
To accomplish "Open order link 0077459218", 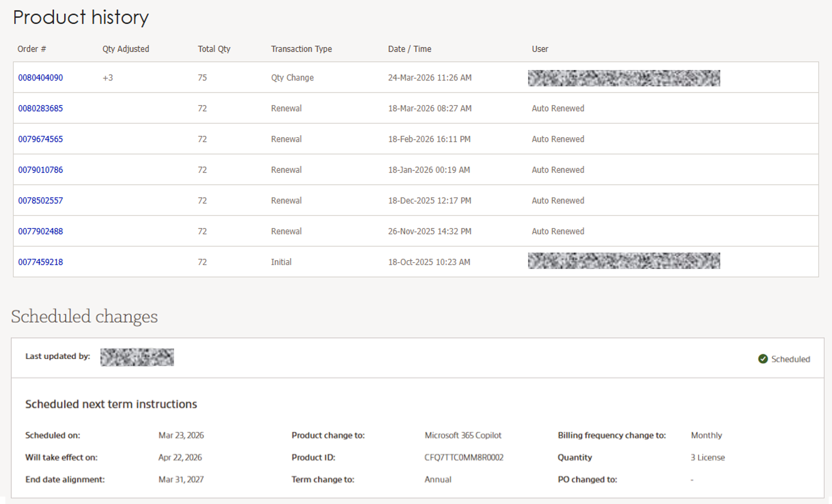I will (x=41, y=262).
